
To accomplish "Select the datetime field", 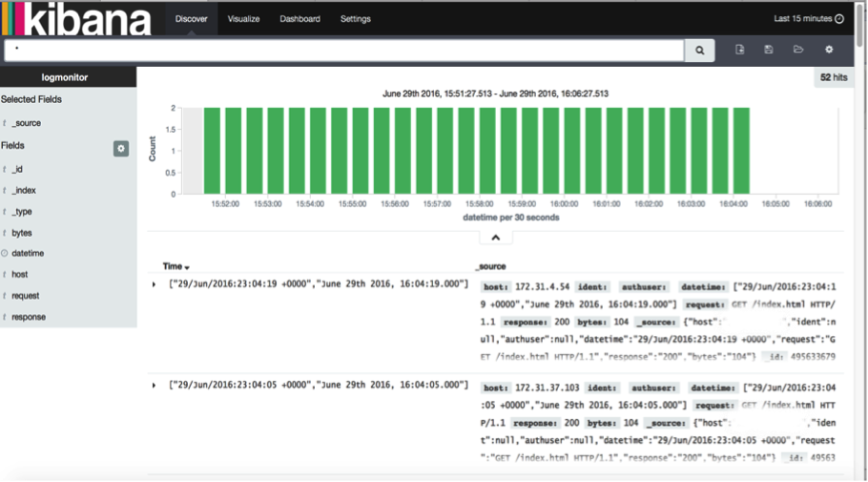I will [28, 253].
